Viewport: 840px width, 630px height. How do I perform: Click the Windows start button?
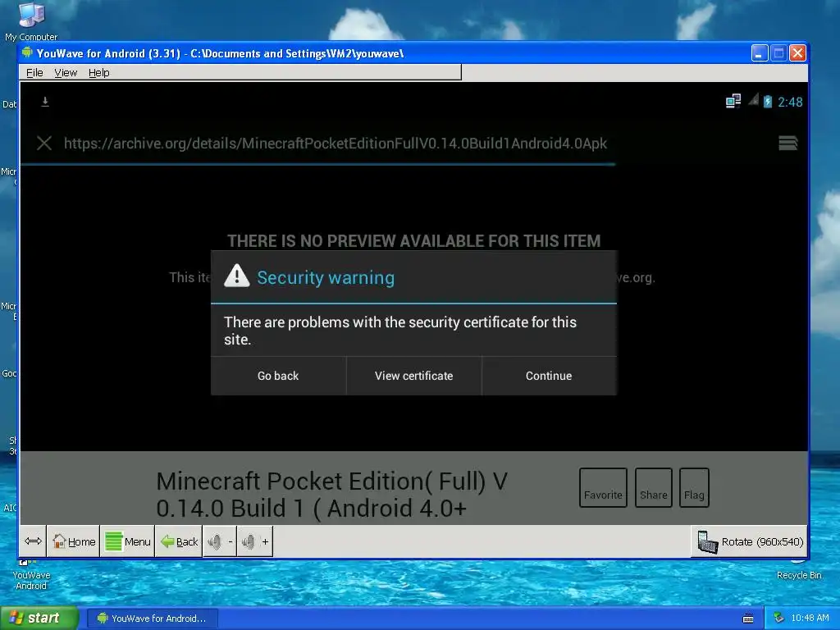point(39,619)
